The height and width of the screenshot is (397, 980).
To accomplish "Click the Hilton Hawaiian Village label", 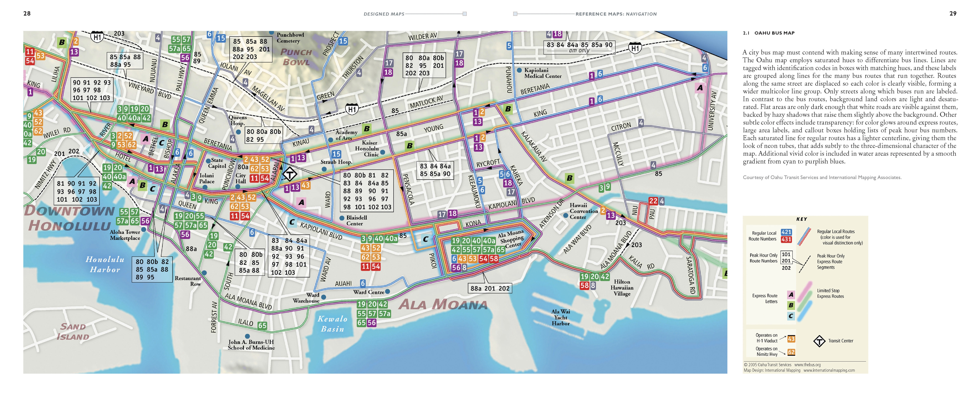I will (x=622, y=288).
